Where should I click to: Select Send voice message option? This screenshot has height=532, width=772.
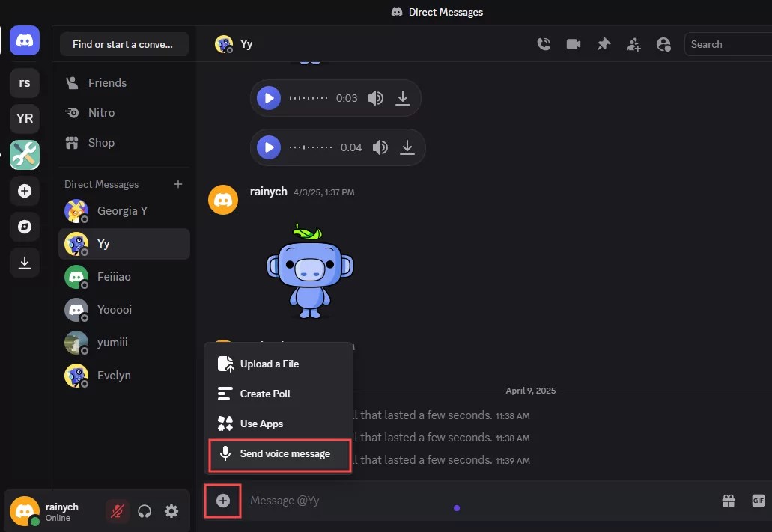(x=279, y=453)
